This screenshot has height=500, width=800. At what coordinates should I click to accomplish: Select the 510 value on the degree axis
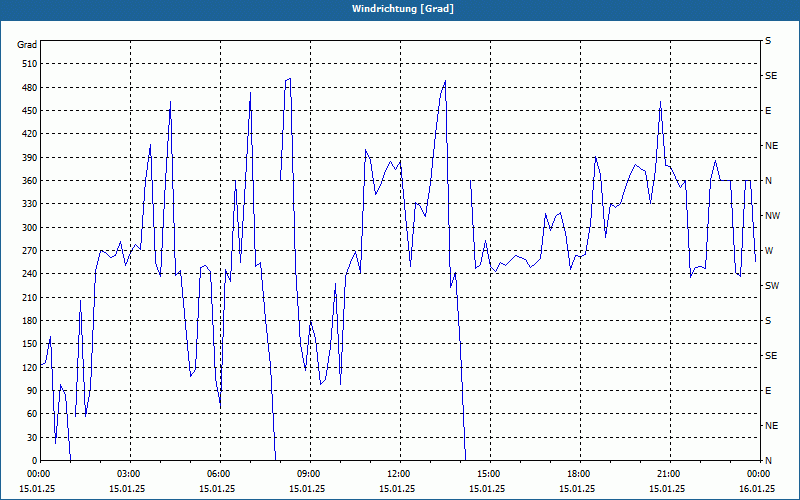(x=30, y=64)
